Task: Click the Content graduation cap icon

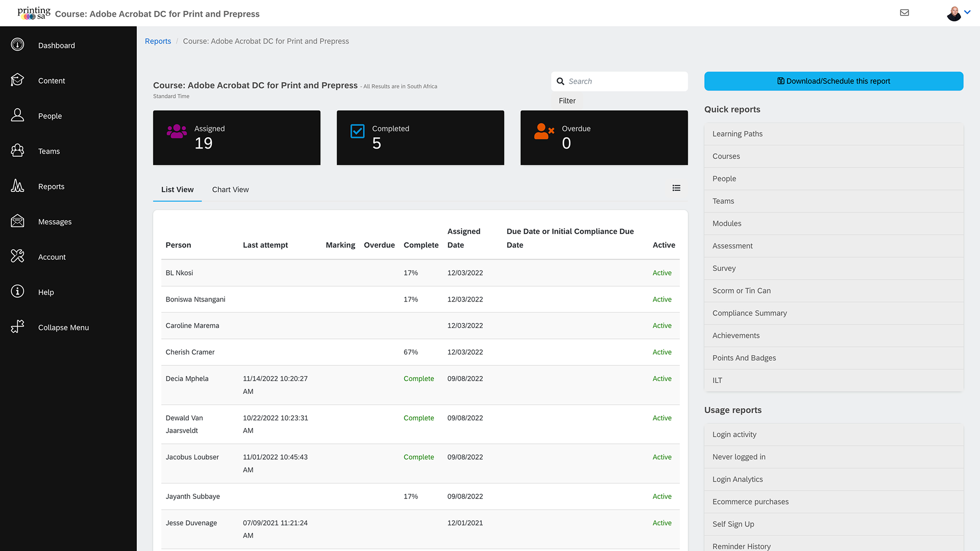Action: click(17, 80)
